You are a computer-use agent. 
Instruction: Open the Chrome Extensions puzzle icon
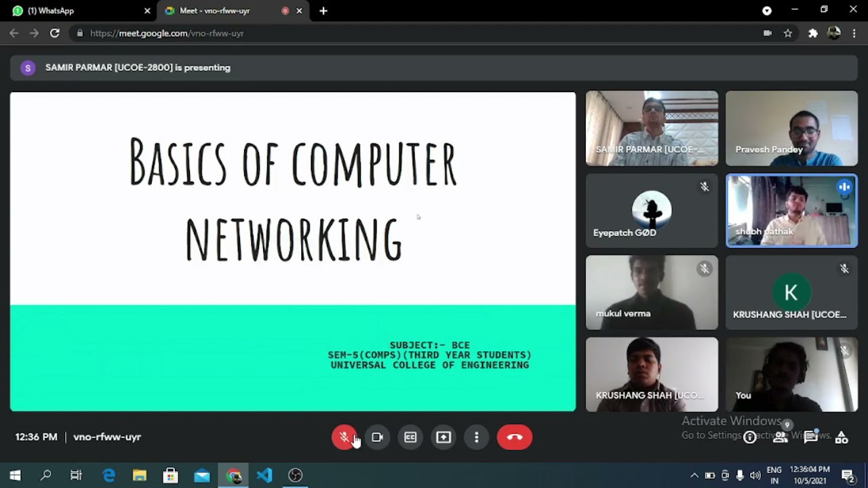tap(813, 33)
